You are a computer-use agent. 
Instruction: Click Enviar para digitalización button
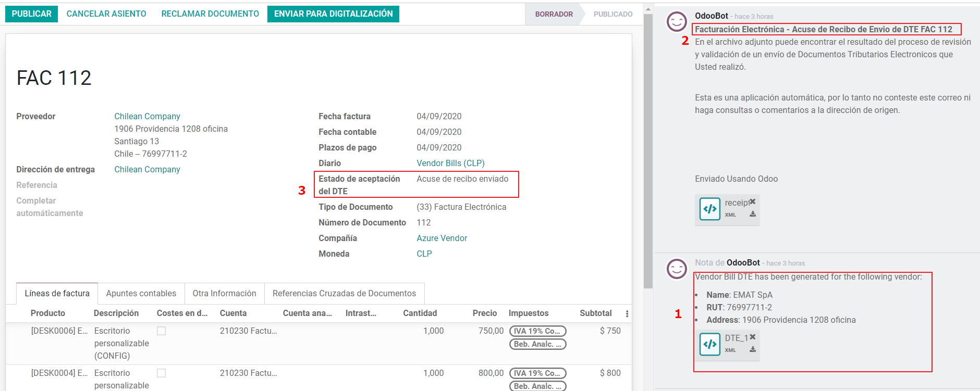click(x=333, y=14)
